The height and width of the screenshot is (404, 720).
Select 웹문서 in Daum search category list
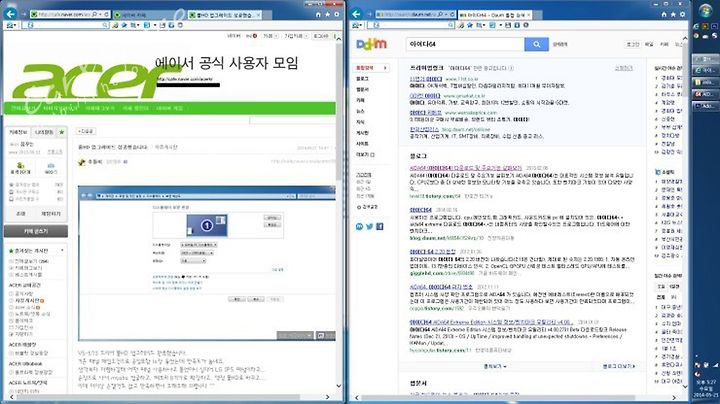(x=362, y=89)
